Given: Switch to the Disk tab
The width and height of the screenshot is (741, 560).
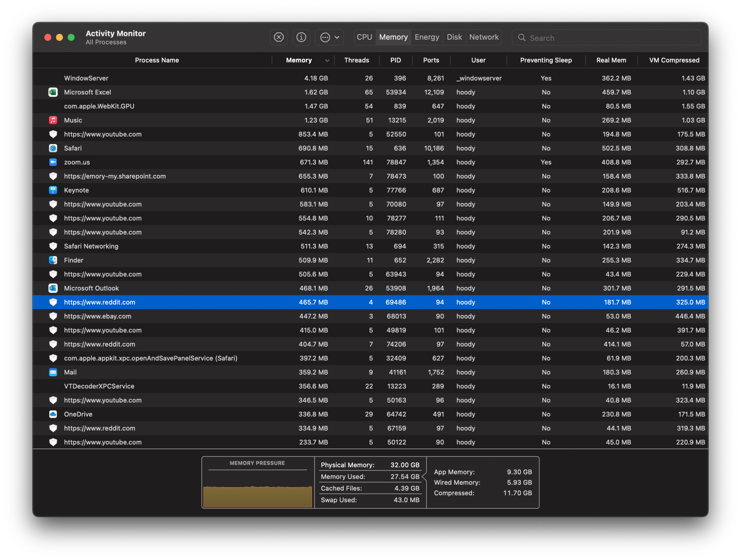Looking at the screenshot, I should [x=454, y=37].
